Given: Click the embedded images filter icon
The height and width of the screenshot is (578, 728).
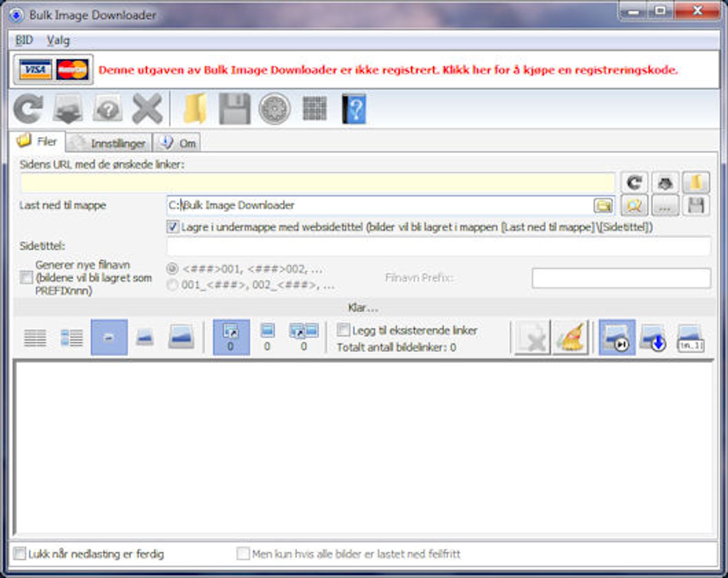Looking at the screenshot, I should [267, 338].
